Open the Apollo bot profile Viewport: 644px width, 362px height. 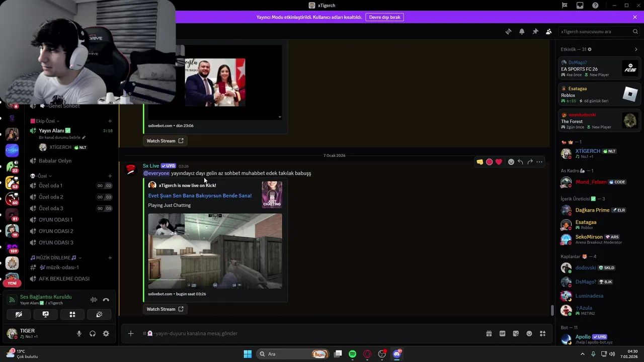(x=599, y=339)
